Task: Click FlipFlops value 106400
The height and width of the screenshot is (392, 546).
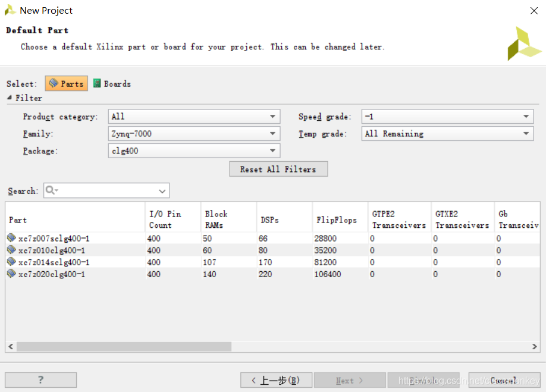Action: (x=328, y=274)
